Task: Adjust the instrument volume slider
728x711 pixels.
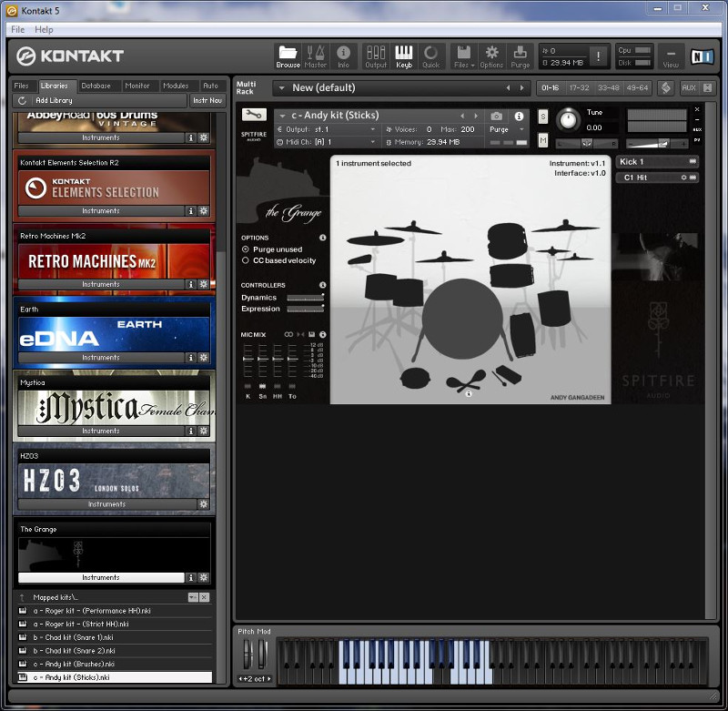Action: coord(656,145)
